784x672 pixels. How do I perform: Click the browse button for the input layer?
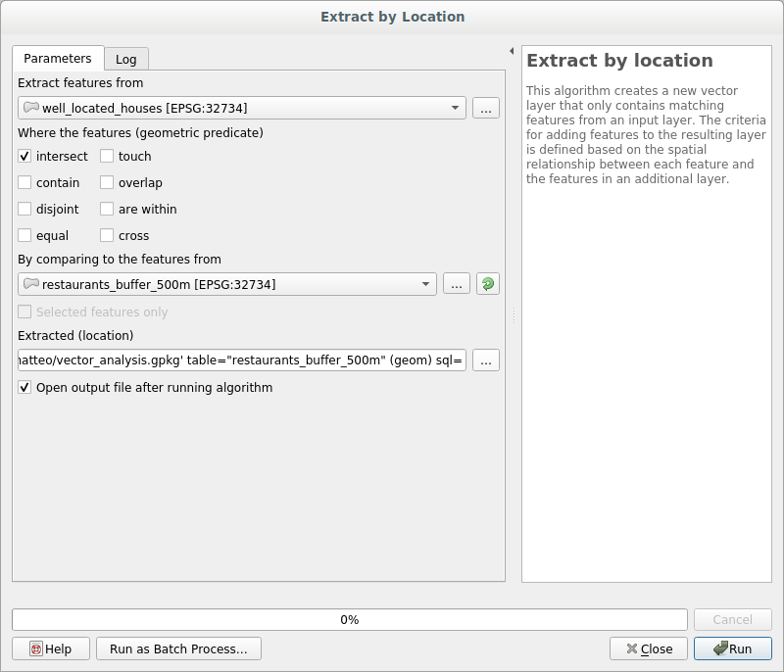pos(486,109)
